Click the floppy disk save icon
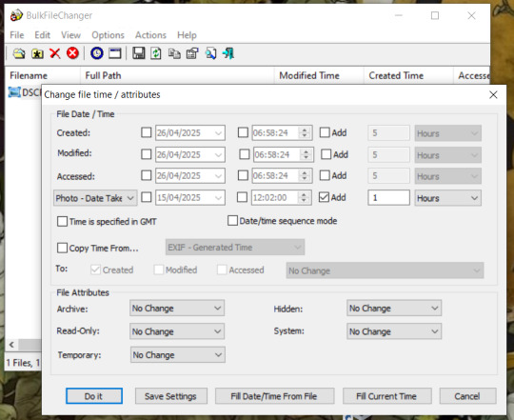Viewport: 514px width, 420px height. (x=139, y=52)
